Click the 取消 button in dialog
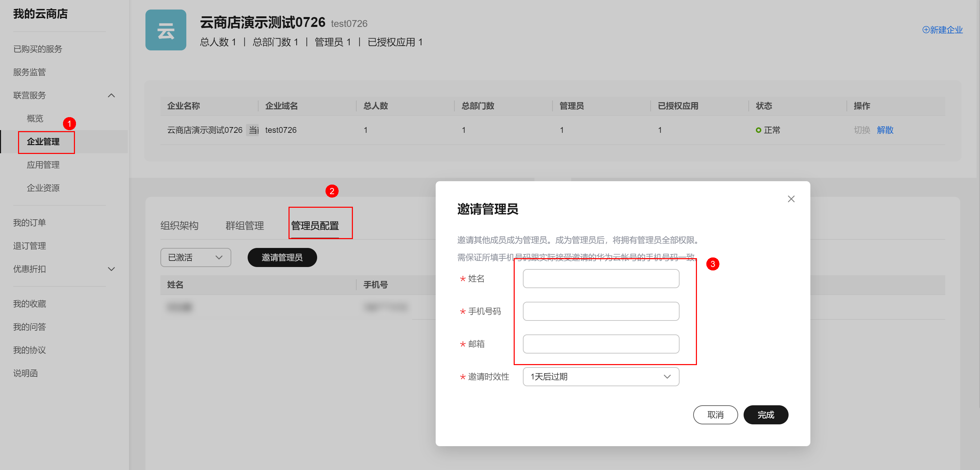Image resolution: width=980 pixels, height=470 pixels. [715, 414]
